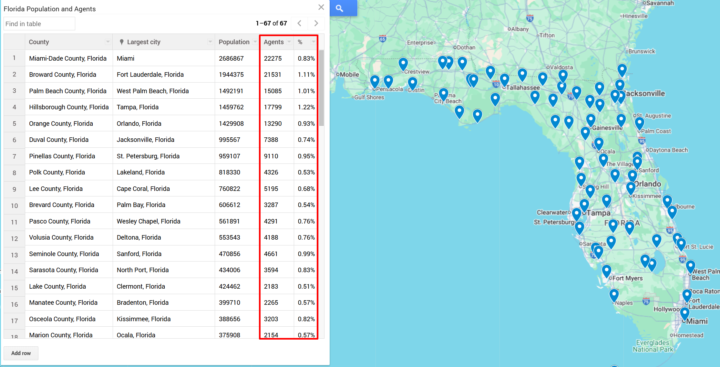Click percentage value 1.22%
The height and width of the screenshot is (367, 720).
click(x=306, y=107)
